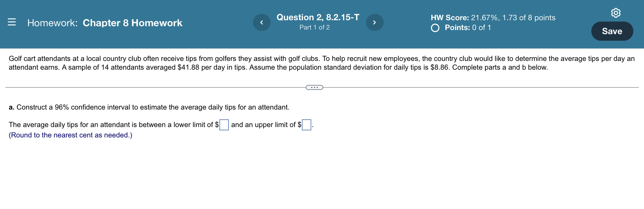Click inside the upper limit answer box
The height and width of the screenshot is (209, 644).
pos(307,125)
